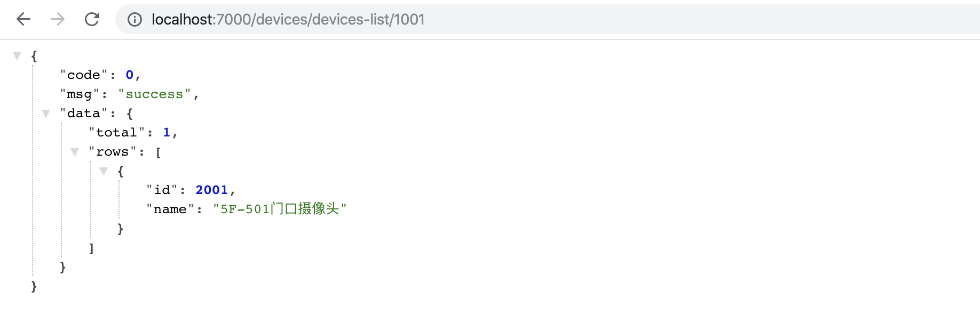Click the browser forward arrow
The height and width of the screenshot is (323, 980).
[x=58, y=20]
